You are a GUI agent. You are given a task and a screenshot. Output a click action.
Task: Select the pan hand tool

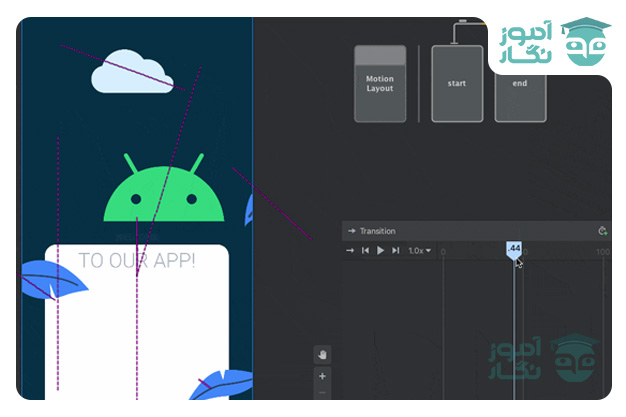(322, 355)
